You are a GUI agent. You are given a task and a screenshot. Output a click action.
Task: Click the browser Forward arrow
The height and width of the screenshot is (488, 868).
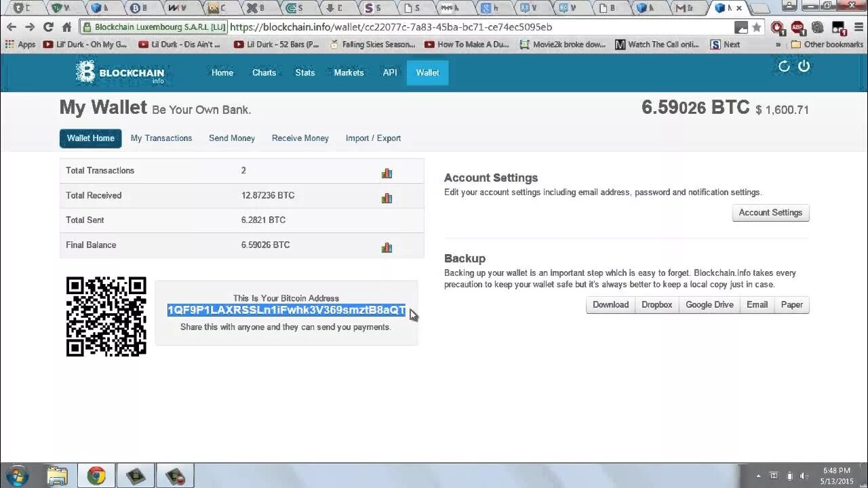tap(30, 27)
